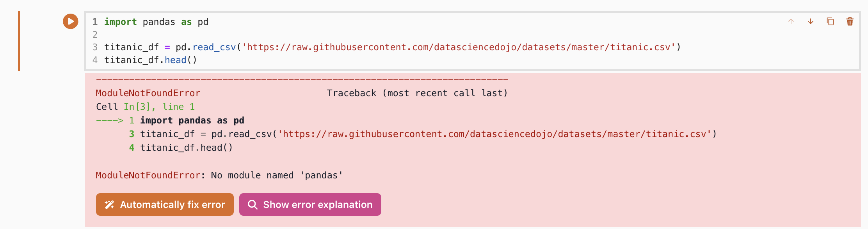Duplicate the cell using the copy icon
This screenshot has height=229, width=868.
pos(830,21)
